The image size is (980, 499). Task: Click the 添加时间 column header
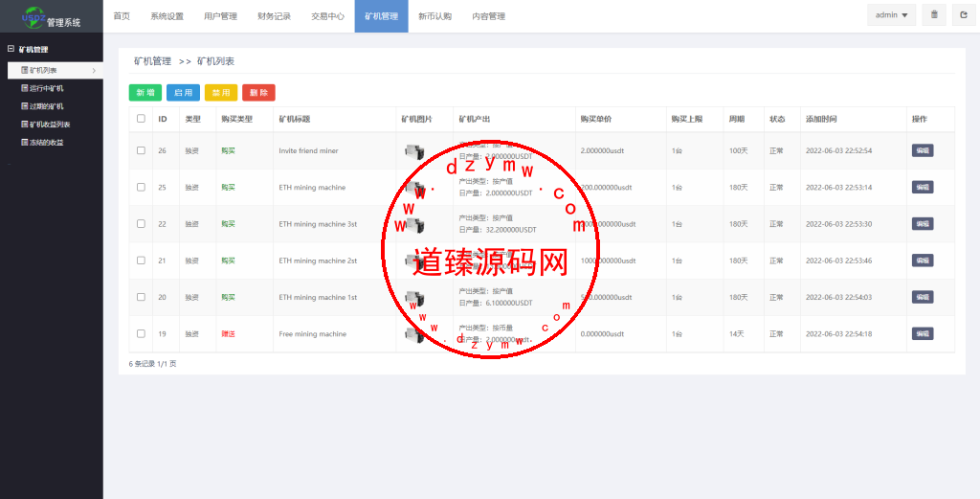click(821, 119)
